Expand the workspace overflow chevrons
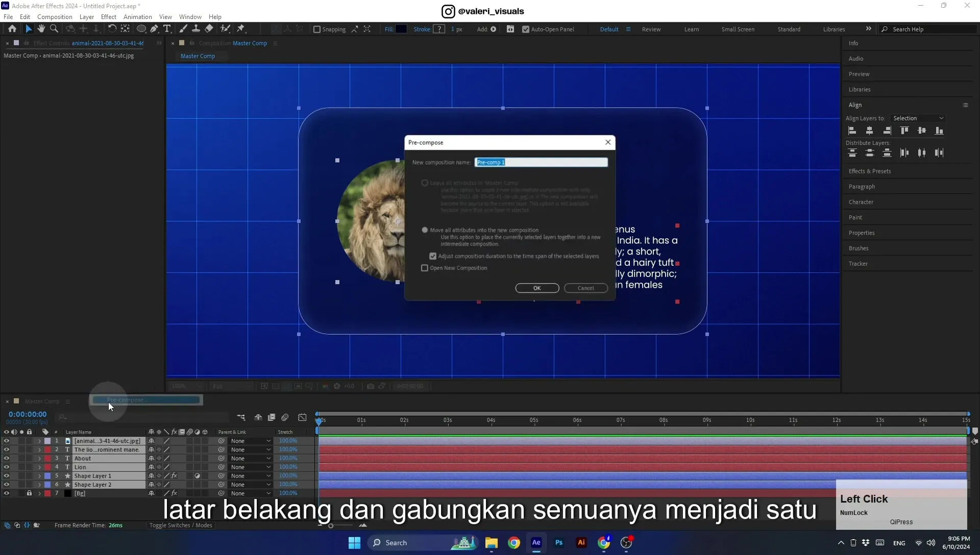The image size is (980, 555). point(868,29)
